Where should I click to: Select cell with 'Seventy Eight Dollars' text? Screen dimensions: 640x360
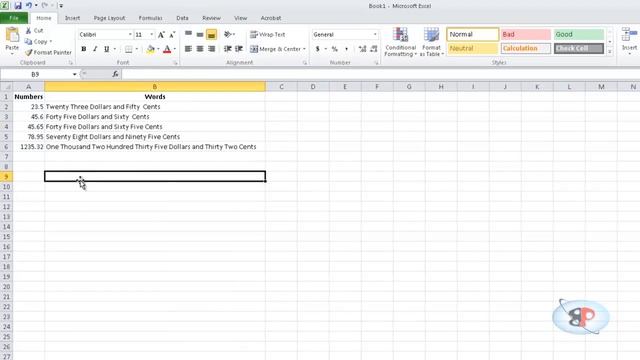click(155, 137)
